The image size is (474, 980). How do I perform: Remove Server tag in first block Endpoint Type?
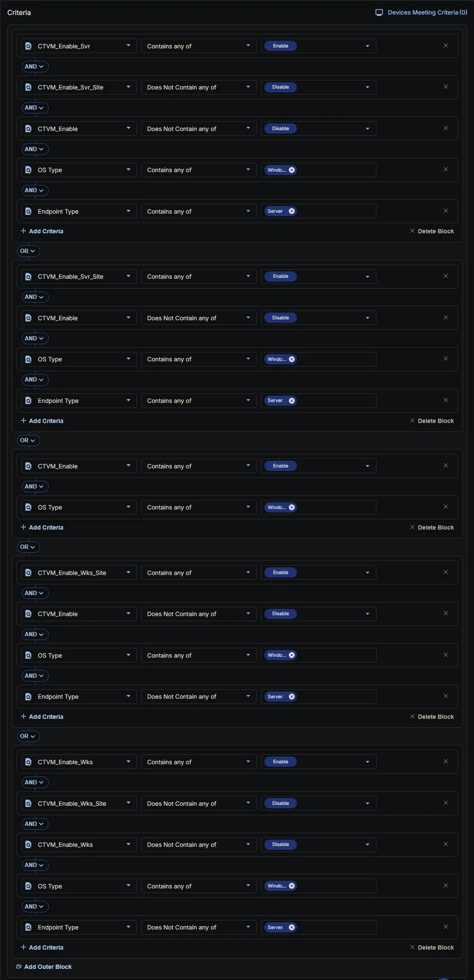(x=292, y=211)
